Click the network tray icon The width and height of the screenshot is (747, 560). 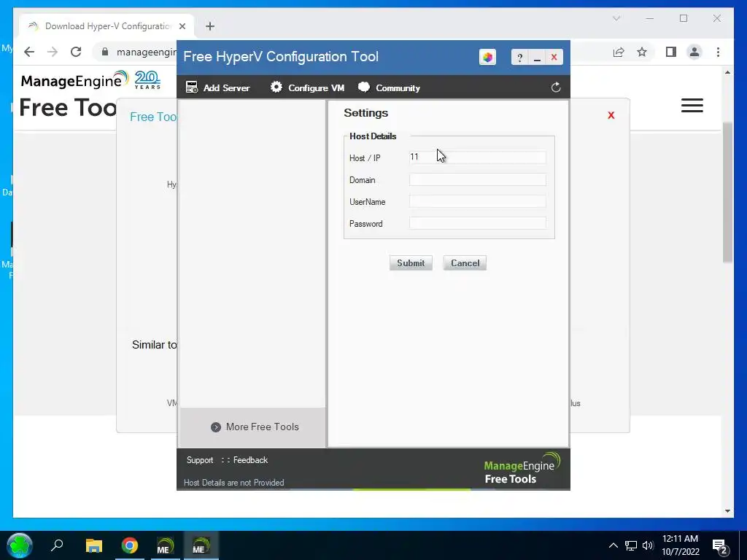(631, 545)
